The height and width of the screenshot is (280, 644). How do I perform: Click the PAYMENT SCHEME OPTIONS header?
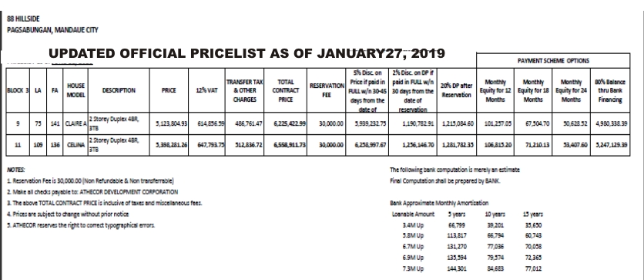[553, 61]
